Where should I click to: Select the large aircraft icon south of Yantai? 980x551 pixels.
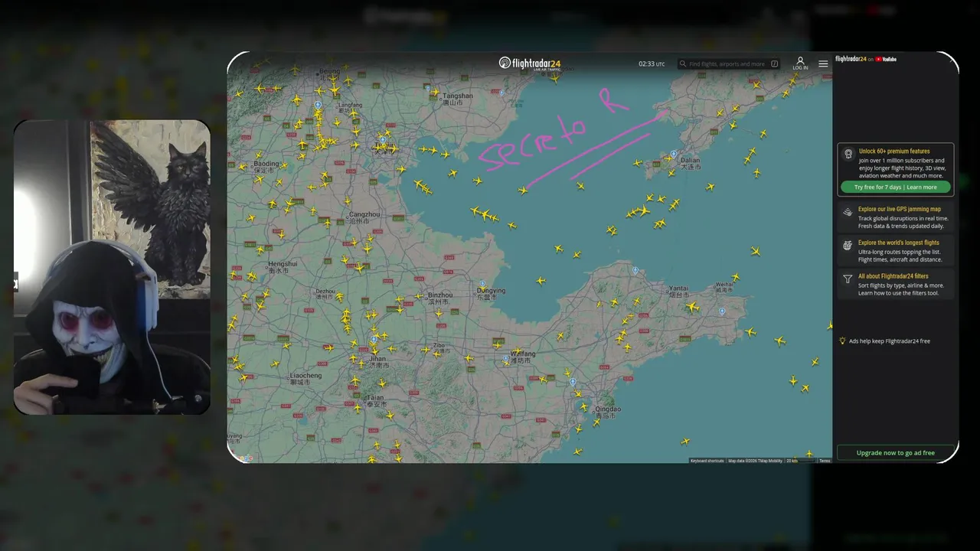693,307
